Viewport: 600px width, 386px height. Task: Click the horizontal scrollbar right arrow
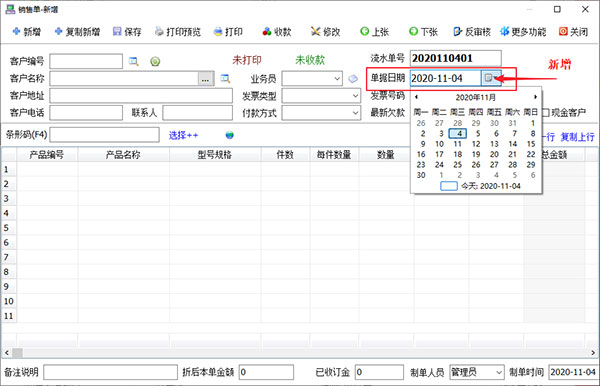coord(593,352)
